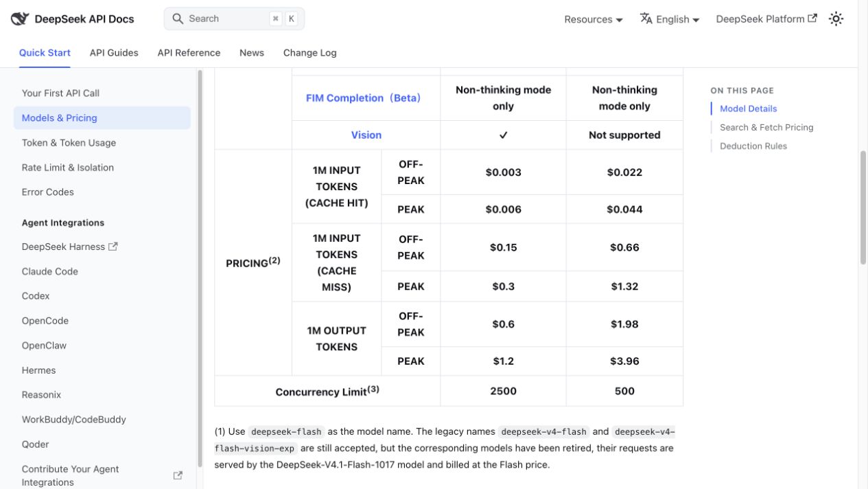868x489 pixels.
Task: Click the deepseek-flash code text in footnote
Action: pos(286,432)
